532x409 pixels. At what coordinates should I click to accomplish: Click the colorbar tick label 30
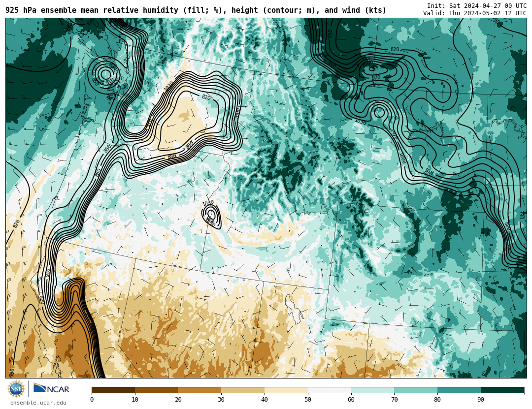pos(221,400)
